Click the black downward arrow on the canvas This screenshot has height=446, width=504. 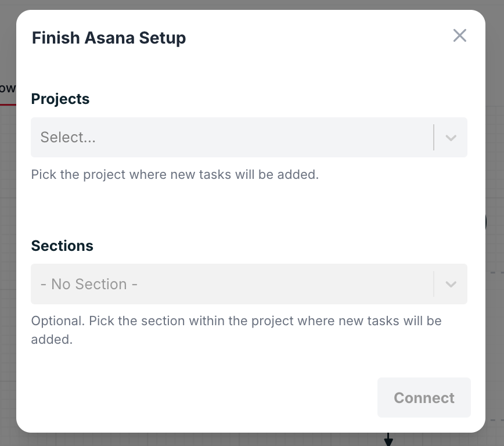click(388, 440)
